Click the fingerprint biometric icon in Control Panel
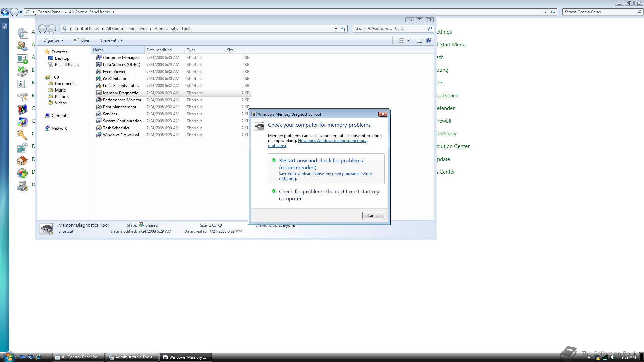 [22, 84]
